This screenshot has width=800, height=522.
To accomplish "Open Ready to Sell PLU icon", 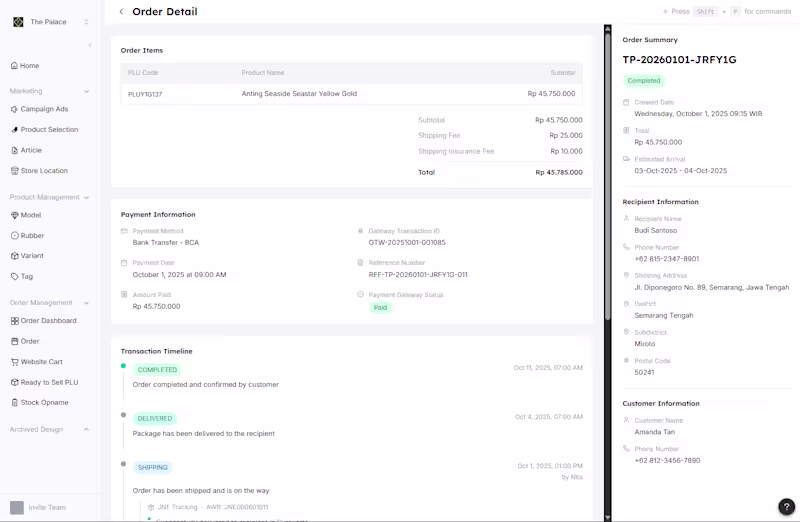I will coord(14,382).
